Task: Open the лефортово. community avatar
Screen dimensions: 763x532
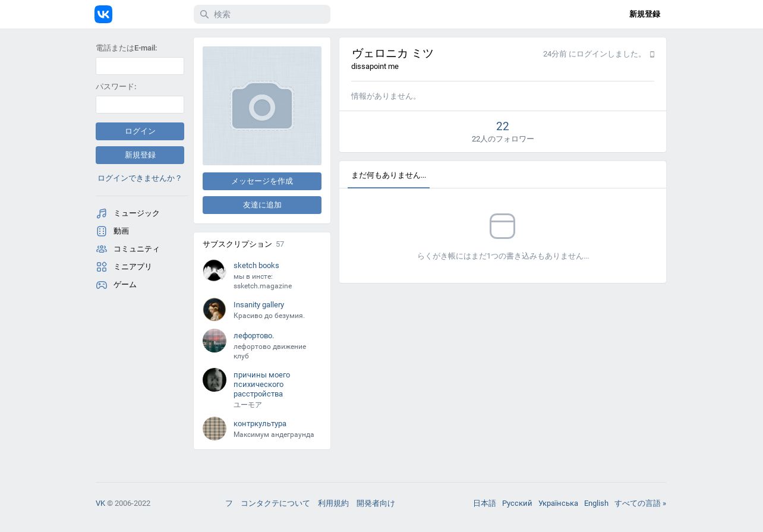Action: tap(215, 341)
